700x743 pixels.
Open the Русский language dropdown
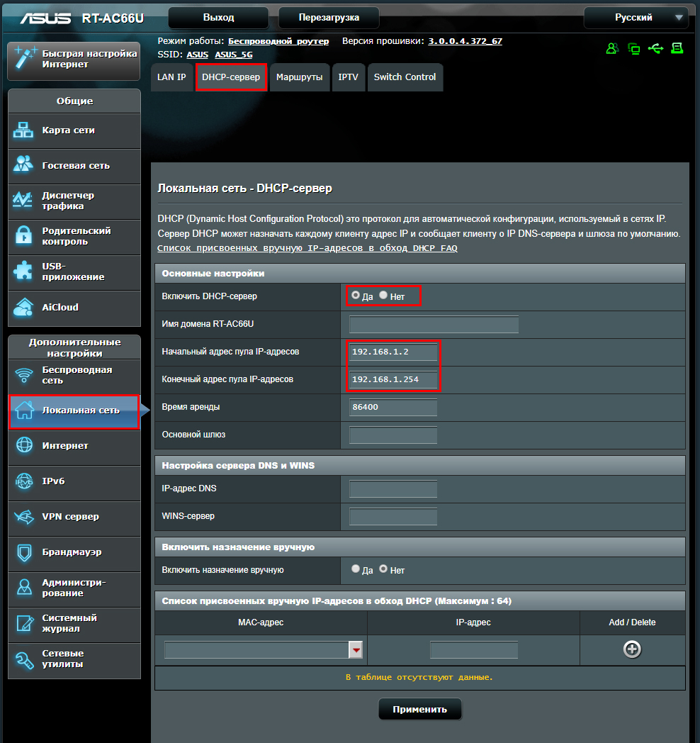[636, 18]
